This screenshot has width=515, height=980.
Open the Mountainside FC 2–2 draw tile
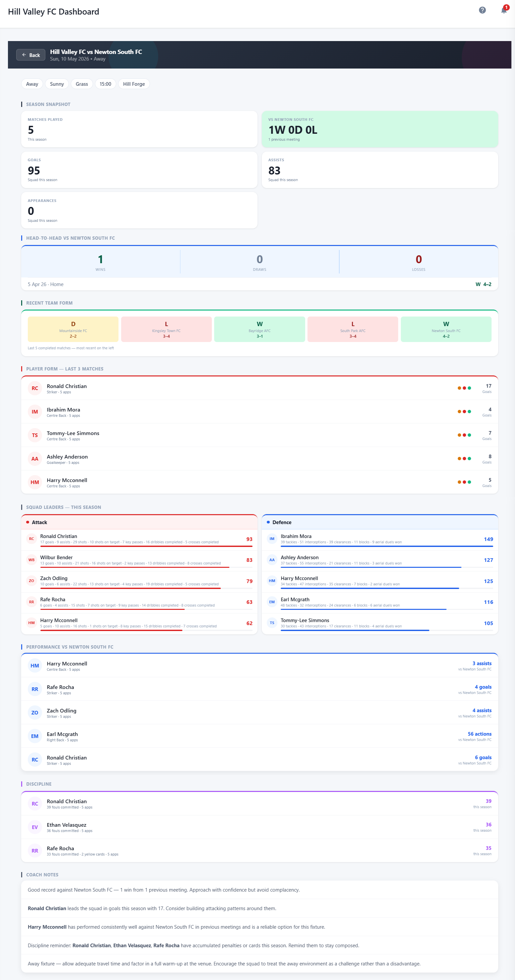pos(73,329)
